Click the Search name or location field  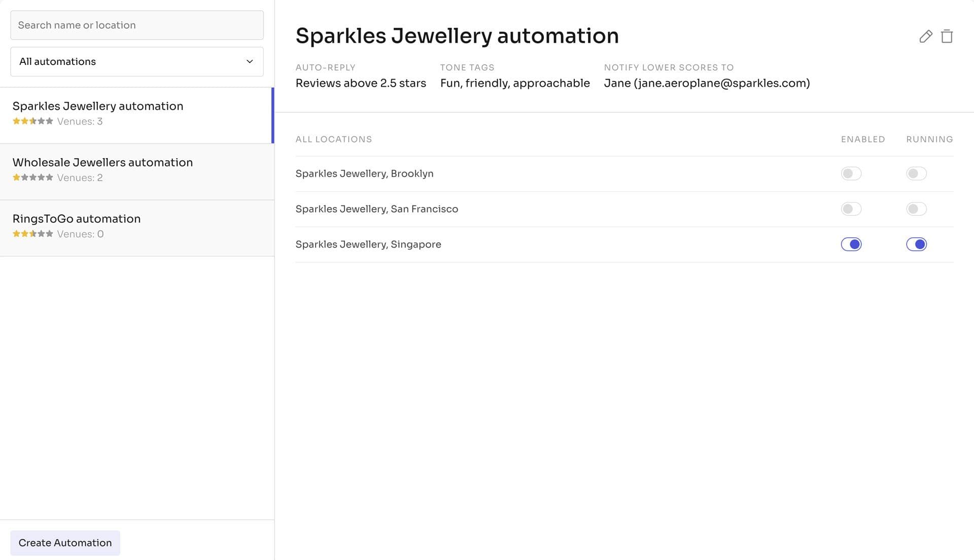[136, 25]
